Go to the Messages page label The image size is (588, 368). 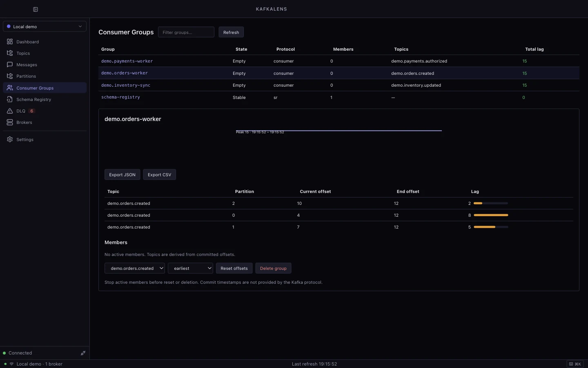pos(27,65)
